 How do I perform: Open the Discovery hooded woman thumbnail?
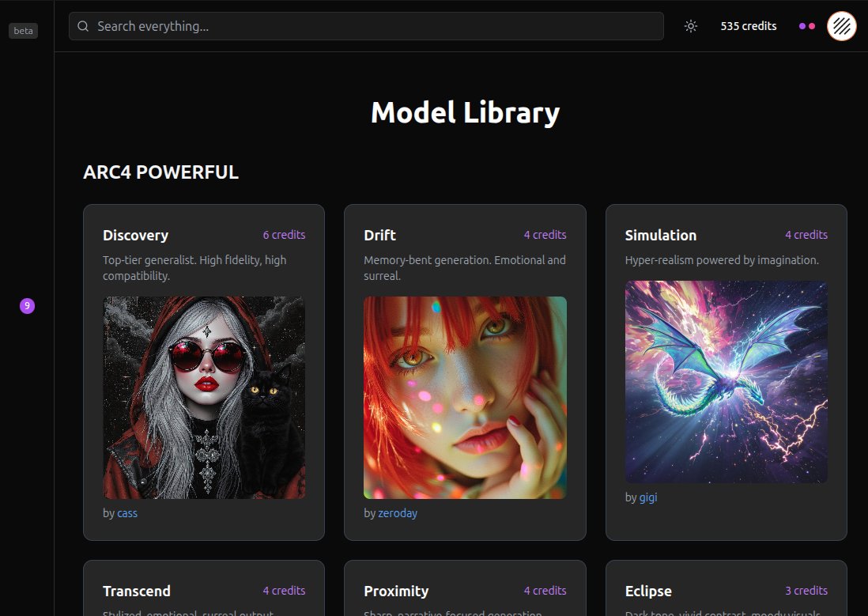click(204, 397)
